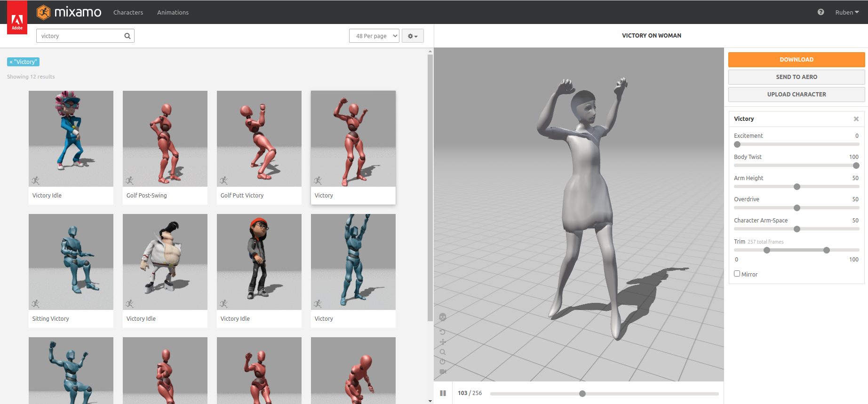The height and width of the screenshot is (404, 868).
Task: Click the Body Twist slider handle
Action: tap(856, 166)
